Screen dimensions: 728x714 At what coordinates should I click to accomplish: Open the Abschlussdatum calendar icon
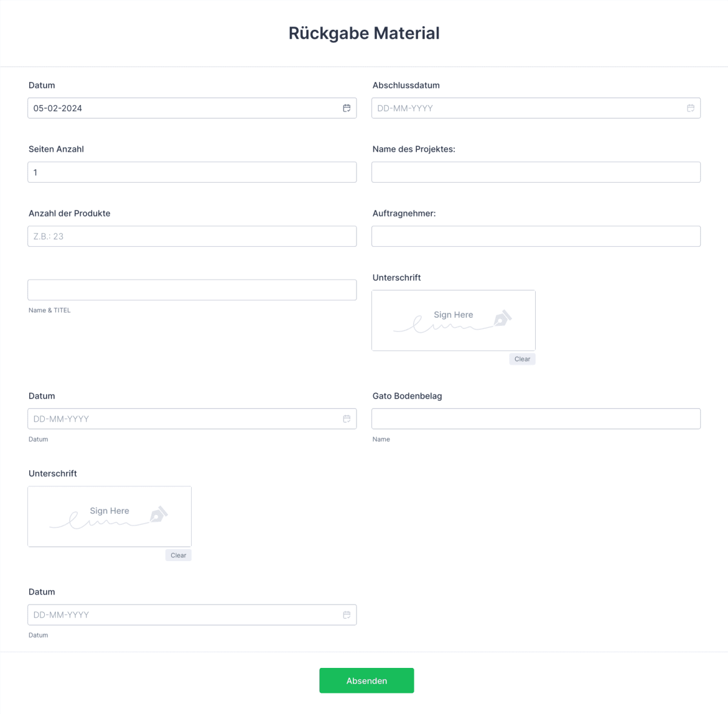pyautogui.click(x=690, y=108)
